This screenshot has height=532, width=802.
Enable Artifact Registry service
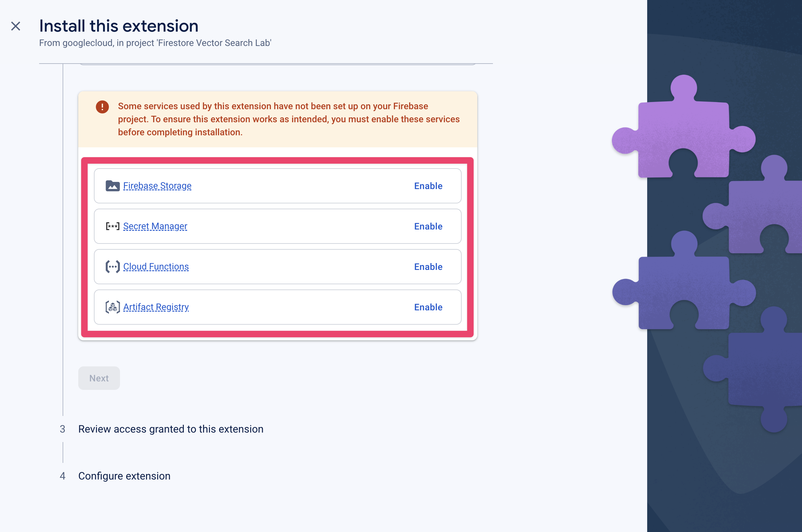pyautogui.click(x=428, y=307)
